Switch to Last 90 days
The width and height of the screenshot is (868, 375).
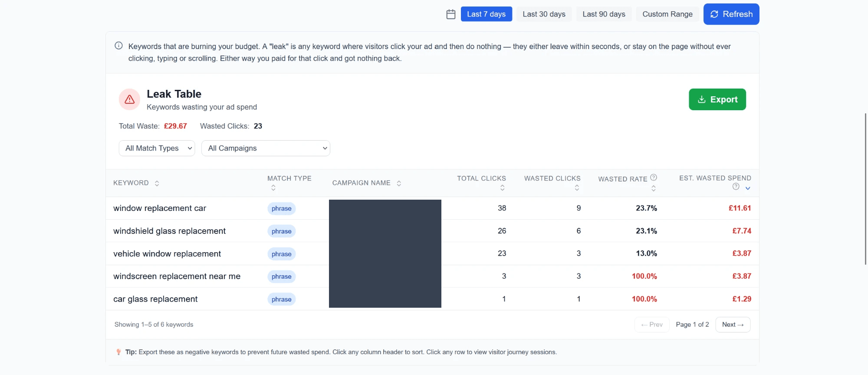point(604,14)
